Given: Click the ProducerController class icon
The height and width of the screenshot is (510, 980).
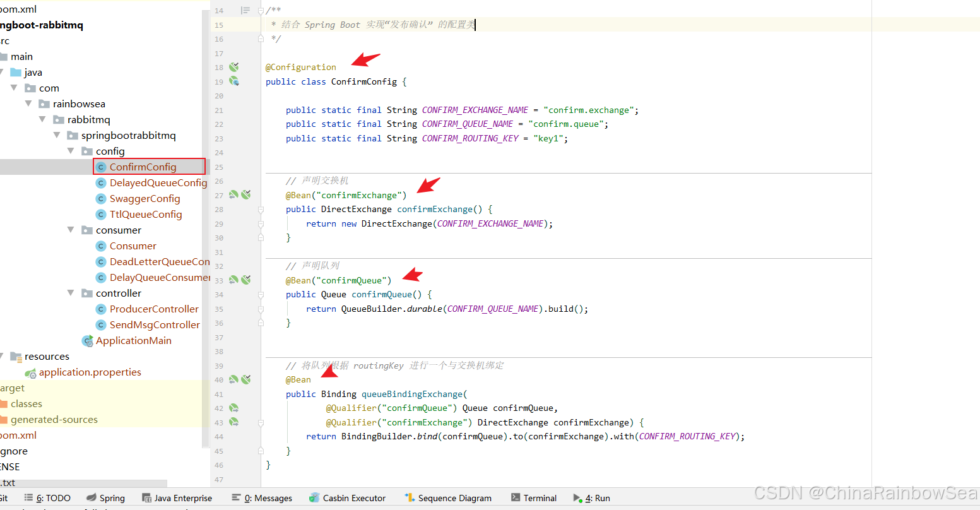Looking at the screenshot, I should (100, 309).
